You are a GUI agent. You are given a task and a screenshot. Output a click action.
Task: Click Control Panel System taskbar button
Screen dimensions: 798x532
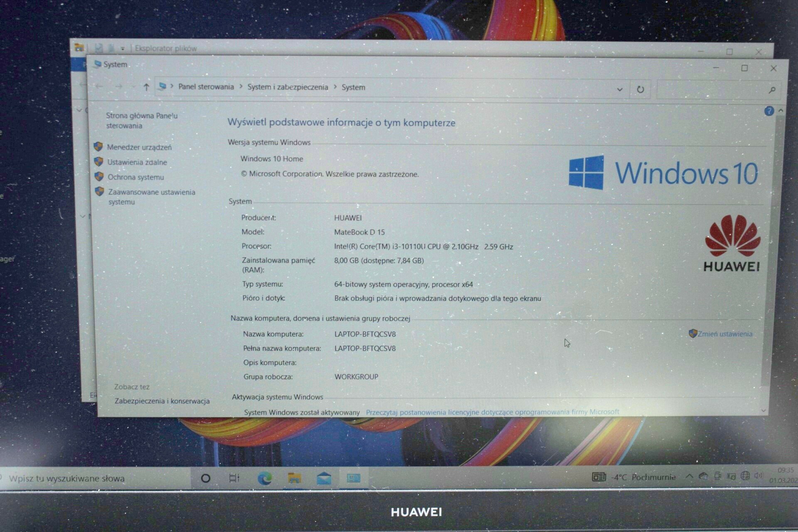[354, 478]
